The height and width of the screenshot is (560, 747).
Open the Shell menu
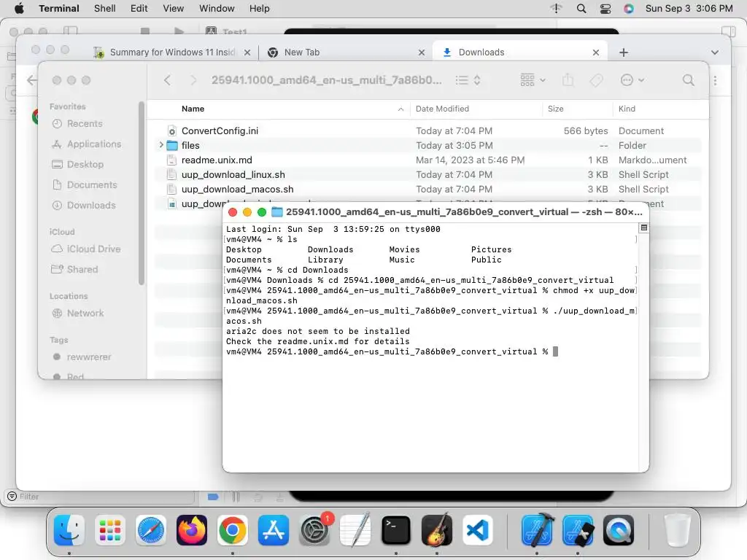(104, 9)
